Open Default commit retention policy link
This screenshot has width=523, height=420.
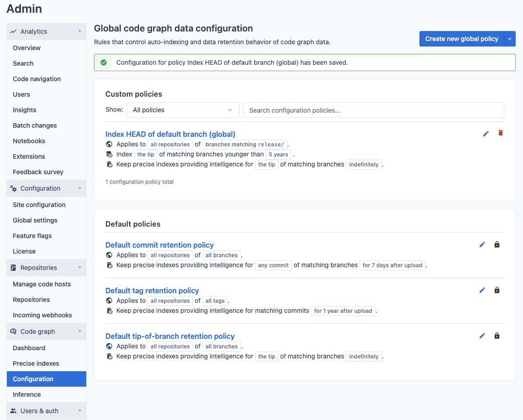tap(159, 245)
